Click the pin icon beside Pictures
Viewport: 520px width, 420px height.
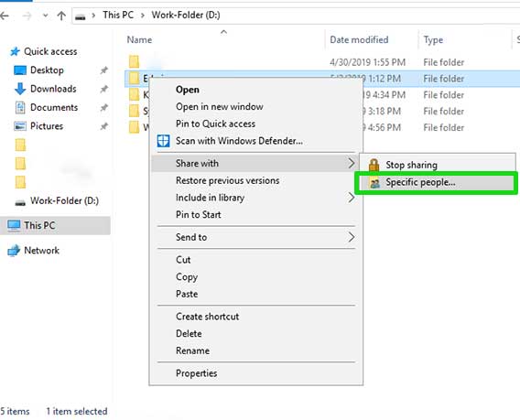[x=103, y=126]
